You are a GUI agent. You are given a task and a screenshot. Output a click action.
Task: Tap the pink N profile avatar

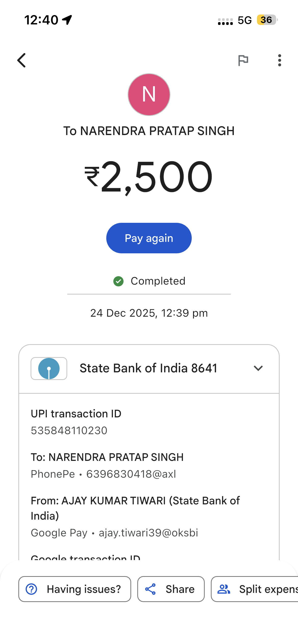tap(149, 95)
